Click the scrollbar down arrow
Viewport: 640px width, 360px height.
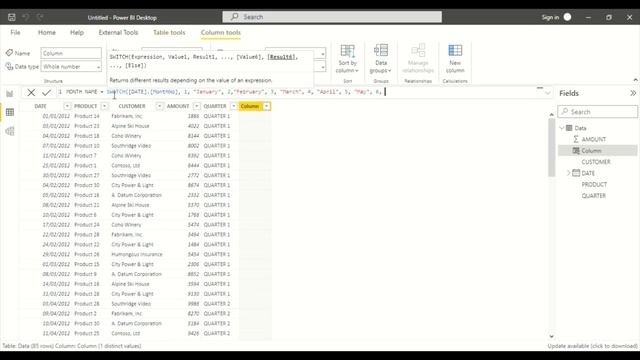tap(551, 336)
